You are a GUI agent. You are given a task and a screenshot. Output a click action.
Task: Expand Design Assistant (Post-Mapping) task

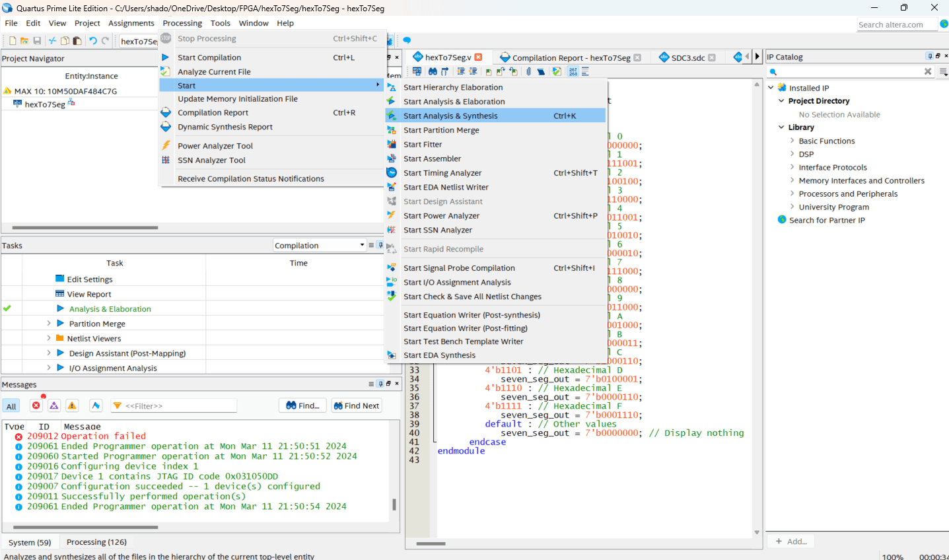pyautogui.click(x=49, y=353)
